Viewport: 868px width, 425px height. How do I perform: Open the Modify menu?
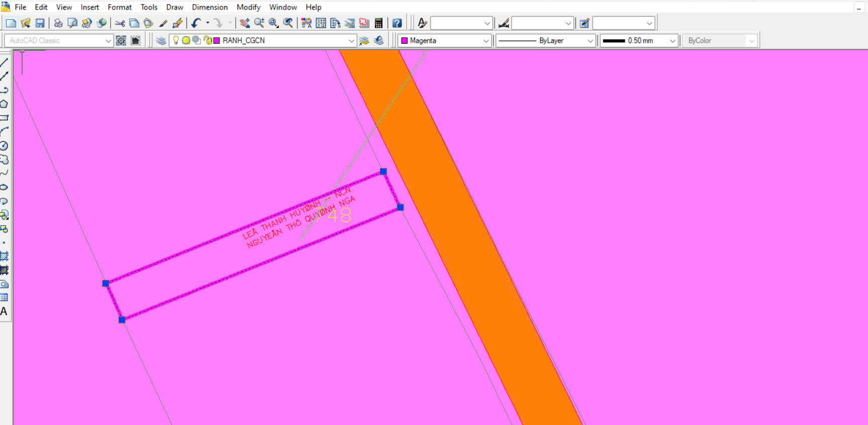click(x=249, y=7)
